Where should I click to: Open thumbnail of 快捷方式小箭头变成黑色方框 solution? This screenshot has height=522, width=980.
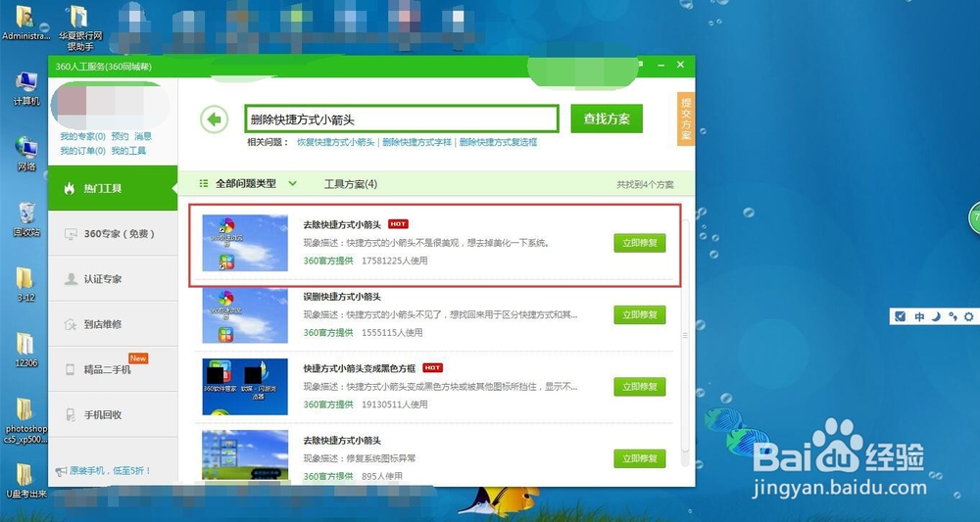point(245,387)
